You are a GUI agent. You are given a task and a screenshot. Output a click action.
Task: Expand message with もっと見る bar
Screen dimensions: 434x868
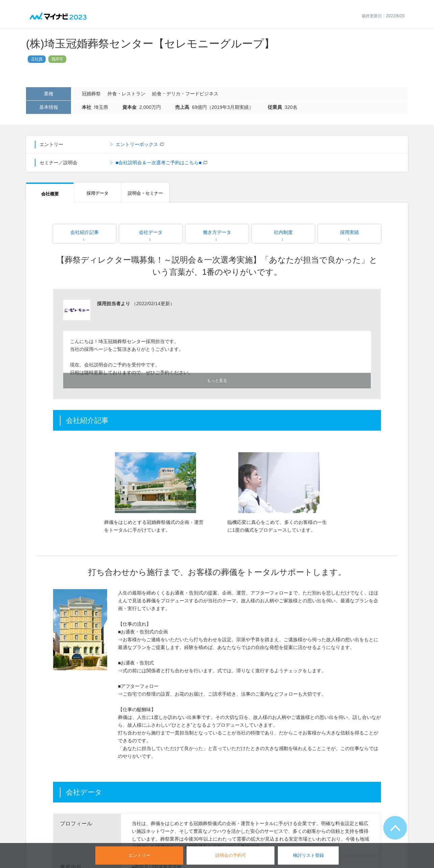pyautogui.click(x=217, y=381)
